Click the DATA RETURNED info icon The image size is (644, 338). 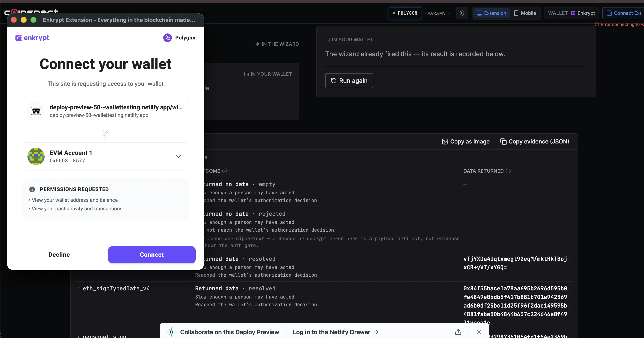pos(508,171)
